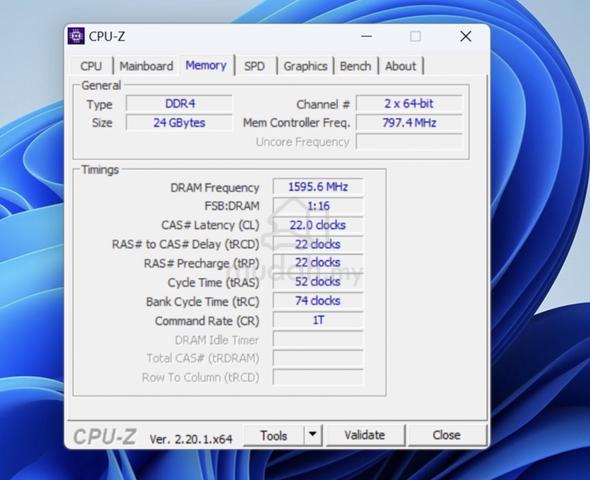Click the DDR4 memory type field
Screen dimensions: 590x480
tap(179, 103)
